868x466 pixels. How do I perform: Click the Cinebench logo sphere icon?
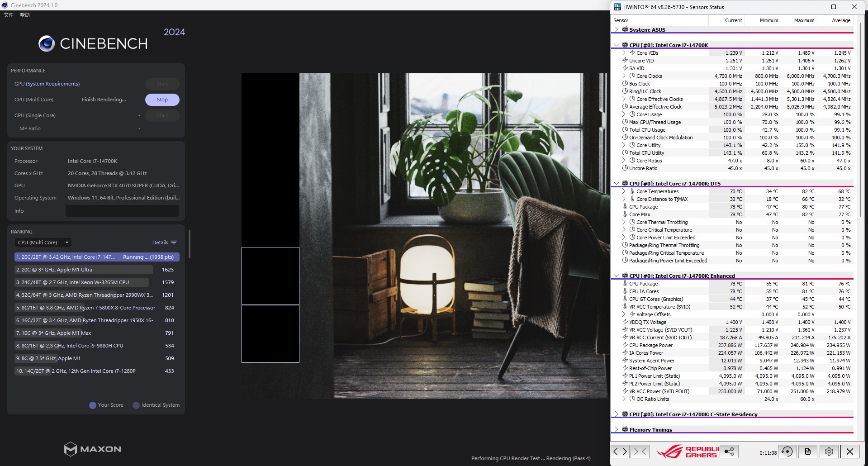pos(47,43)
